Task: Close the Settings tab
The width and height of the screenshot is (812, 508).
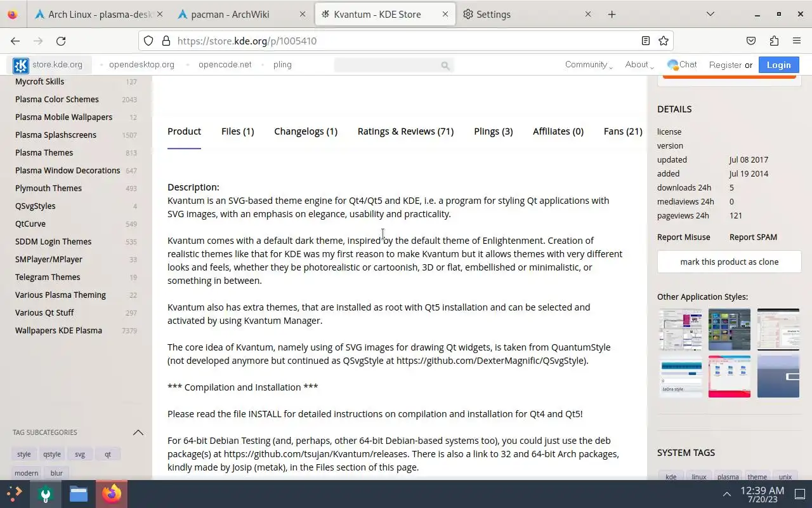Action: pos(587,14)
